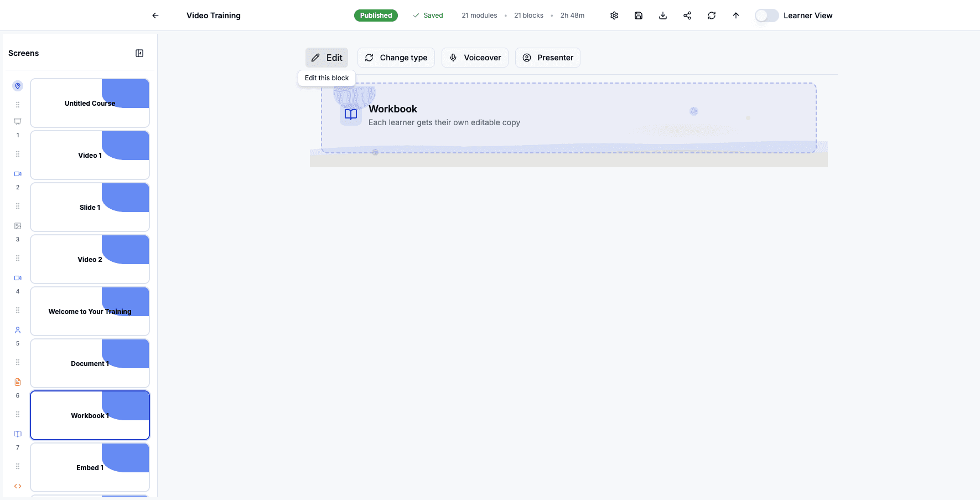This screenshot has height=500, width=980.
Task: Select the video camera icon beside Video 1
Action: point(17,173)
